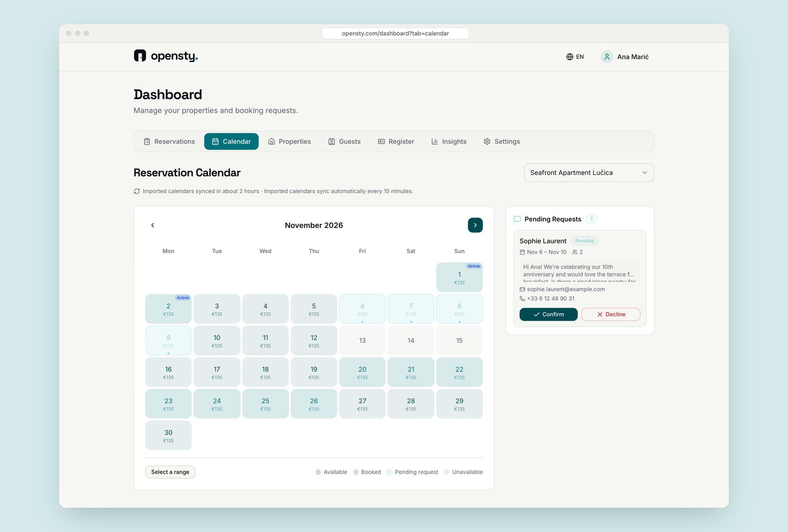This screenshot has width=788, height=532.
Task: Select the active Calendar tab
Action: pos(231,141)
